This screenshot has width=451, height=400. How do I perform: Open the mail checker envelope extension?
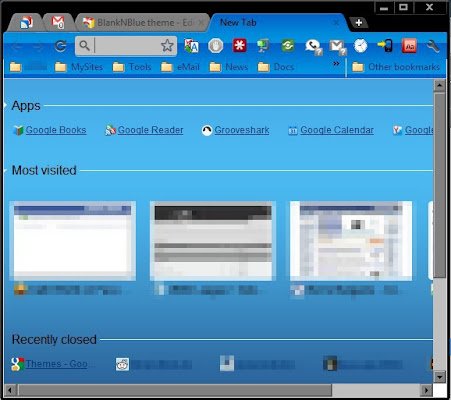[338, 47]
